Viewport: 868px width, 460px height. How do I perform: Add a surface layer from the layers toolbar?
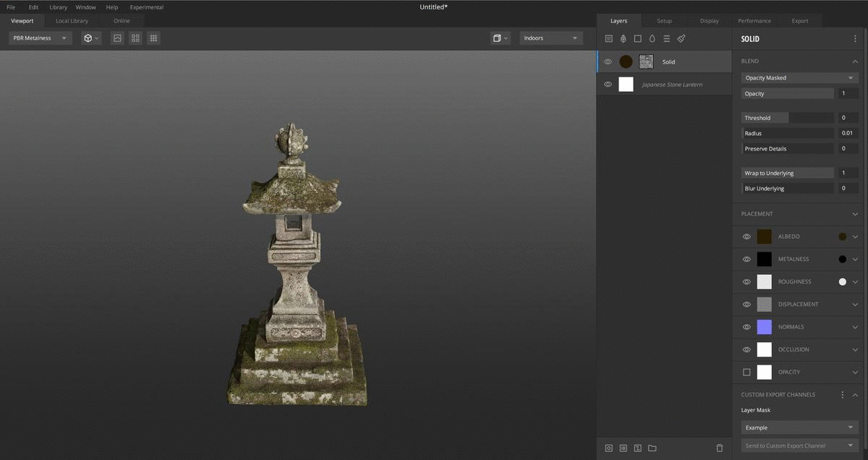point(608,38)
